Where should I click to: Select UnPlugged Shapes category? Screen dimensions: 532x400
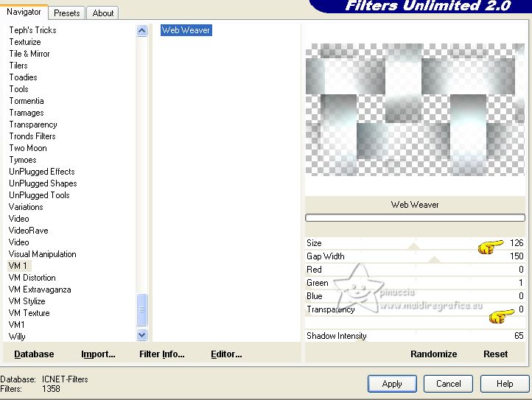tap(43, 183)
